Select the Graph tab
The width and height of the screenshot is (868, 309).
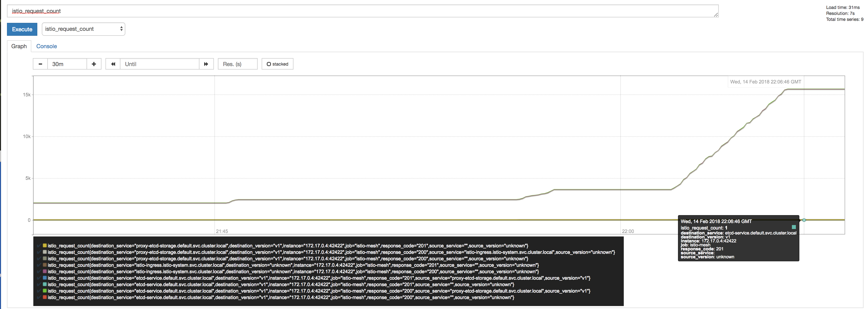pyautogui.click(x=19, y=46)
